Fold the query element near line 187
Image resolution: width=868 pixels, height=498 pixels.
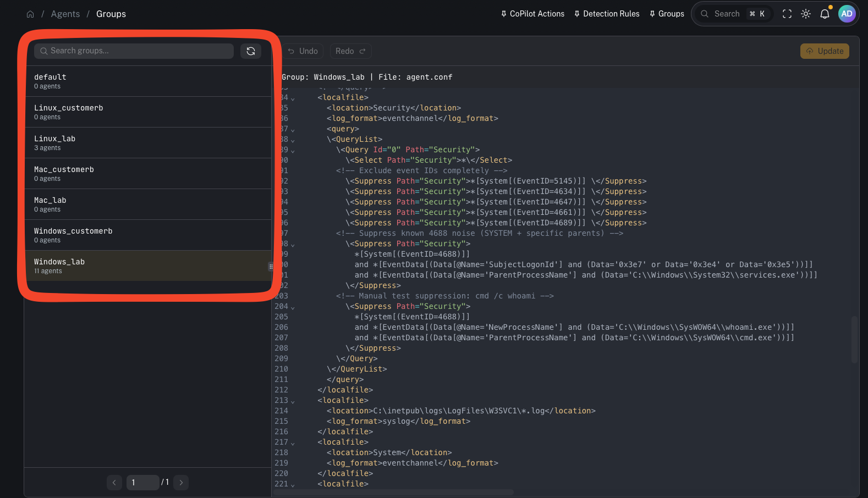click(x=293, y=130)
